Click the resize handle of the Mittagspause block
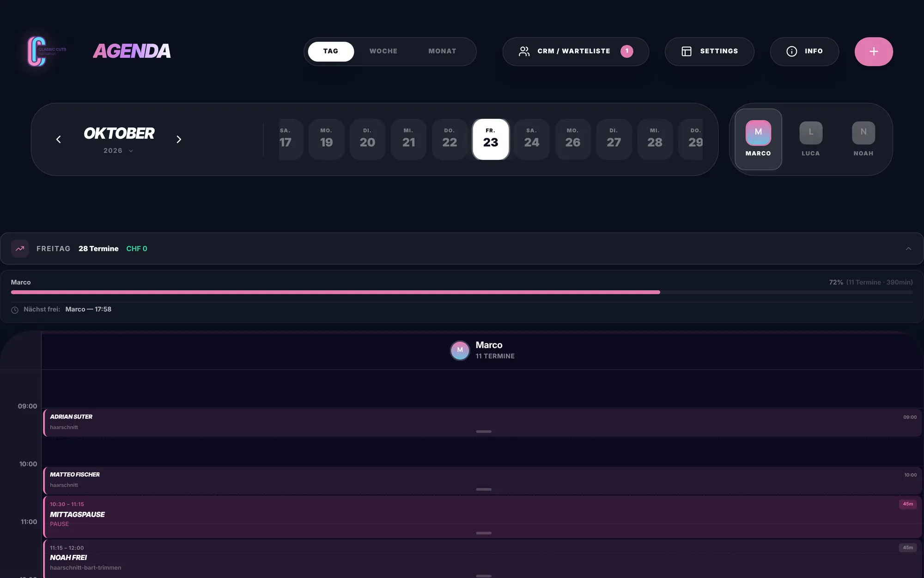Screen dimensions: 924x578 [x=484, y=533]
